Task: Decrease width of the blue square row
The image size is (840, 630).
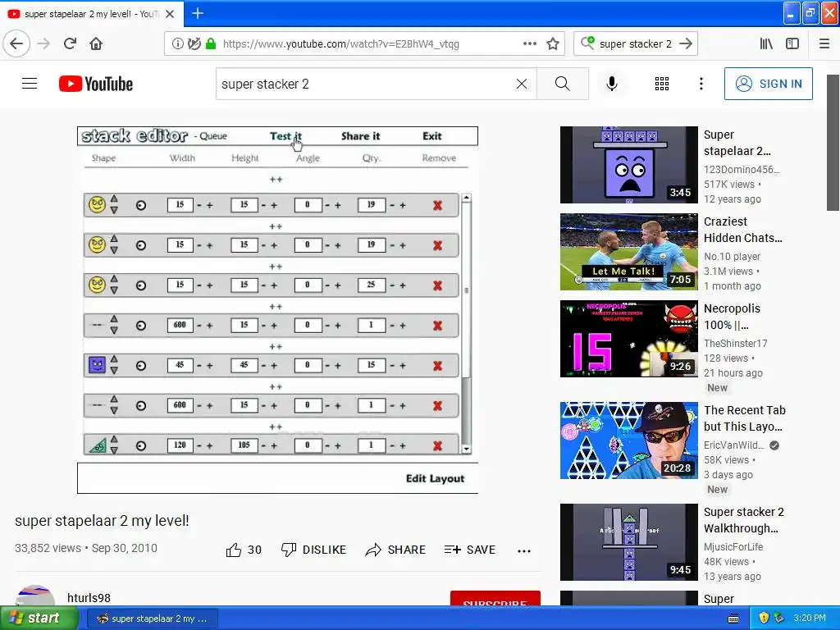Action: click(199, 366)
